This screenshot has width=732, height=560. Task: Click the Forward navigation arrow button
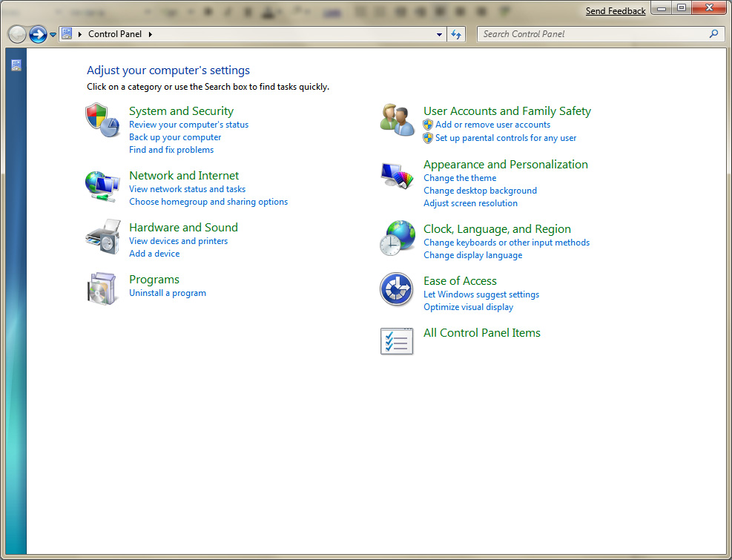click(38, 34)
